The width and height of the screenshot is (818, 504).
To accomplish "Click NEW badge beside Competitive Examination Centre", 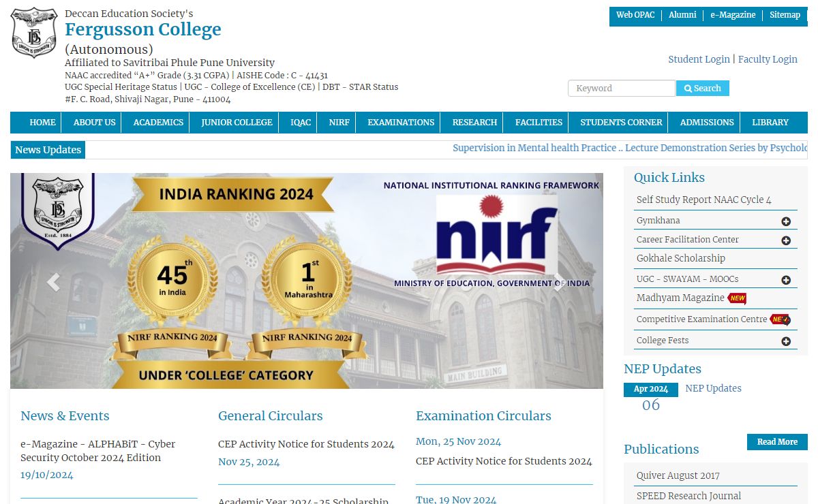I will click(x=780, y=319).
